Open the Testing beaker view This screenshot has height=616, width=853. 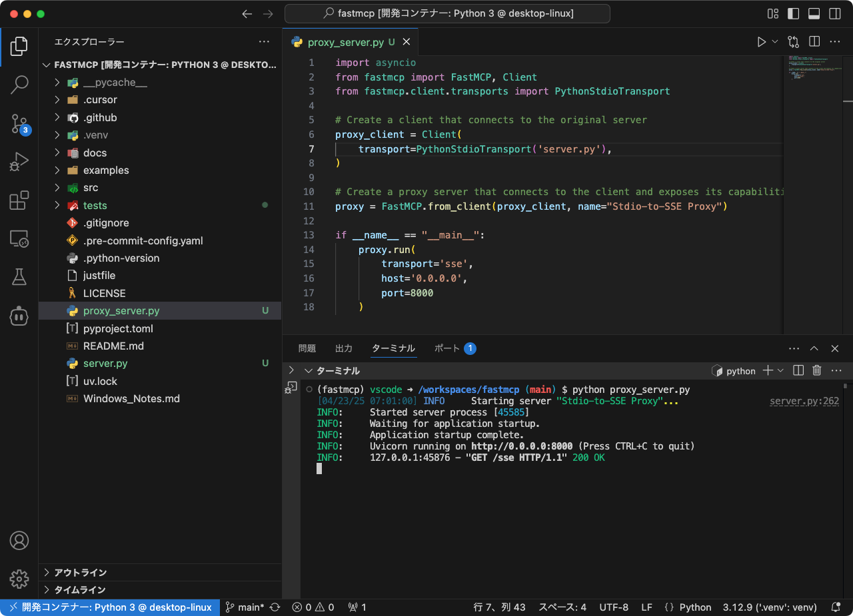click(x=19, y=278)
